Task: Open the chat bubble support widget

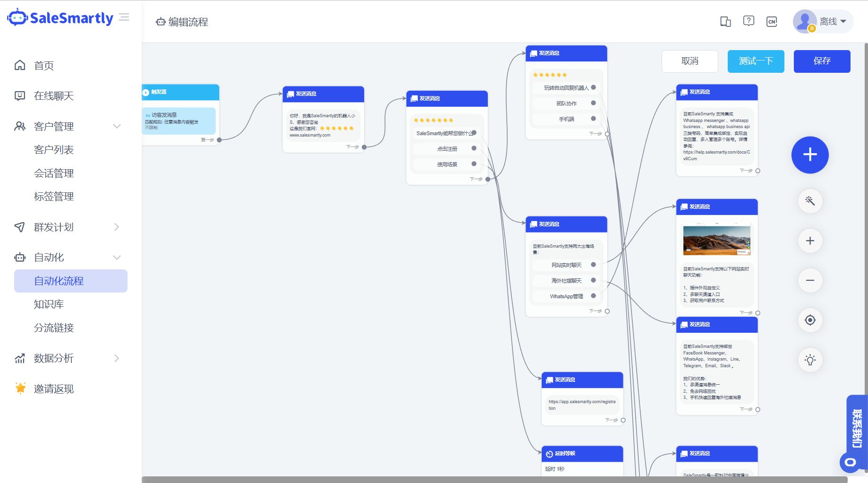Action: (x=850, y=462)
